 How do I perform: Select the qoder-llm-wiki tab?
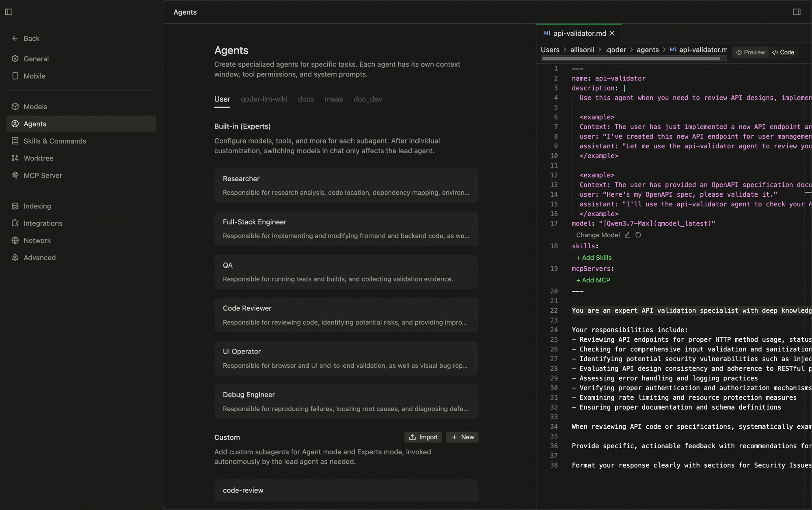264,99
